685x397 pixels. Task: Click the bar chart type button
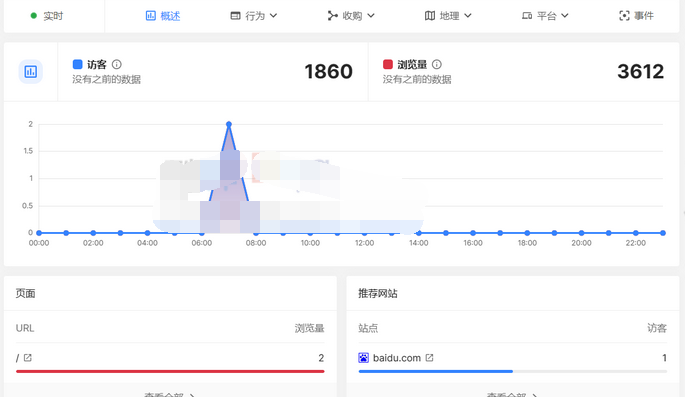click(x=31, y=72)
